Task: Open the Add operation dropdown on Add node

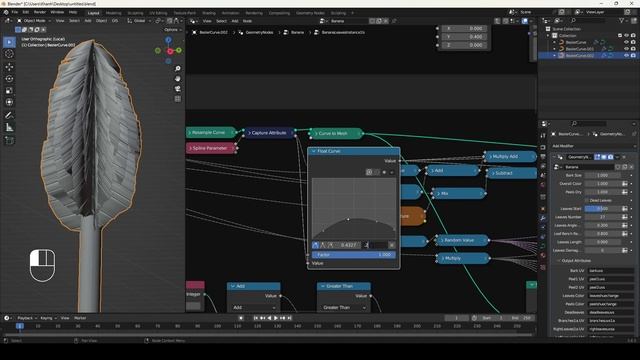Action: click(x=253, y=307)
